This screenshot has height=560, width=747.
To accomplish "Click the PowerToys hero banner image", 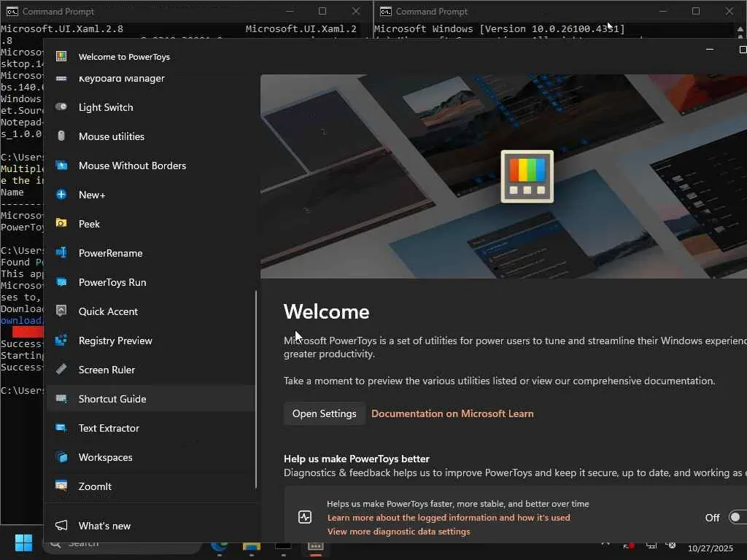I will click(503, 176).
